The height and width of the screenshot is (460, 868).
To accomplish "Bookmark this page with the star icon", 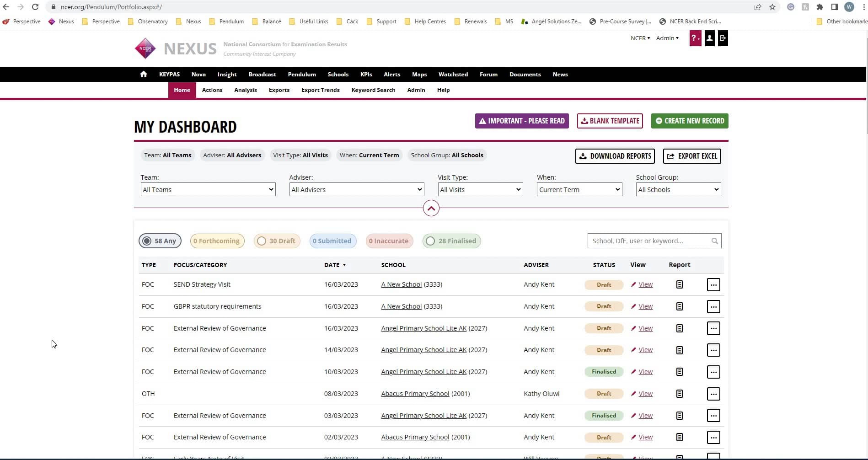I will [x=772, y=7].
